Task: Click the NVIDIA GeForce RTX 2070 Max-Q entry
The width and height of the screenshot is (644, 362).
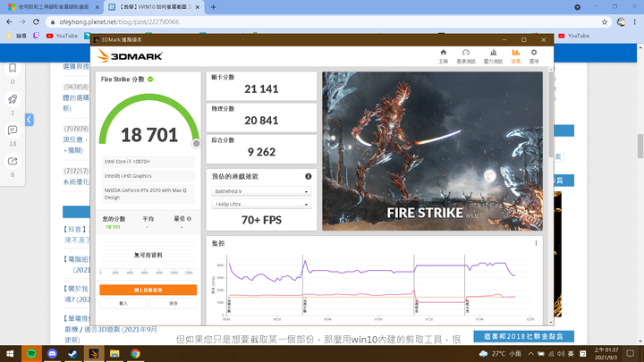Action: coord(148,194)
